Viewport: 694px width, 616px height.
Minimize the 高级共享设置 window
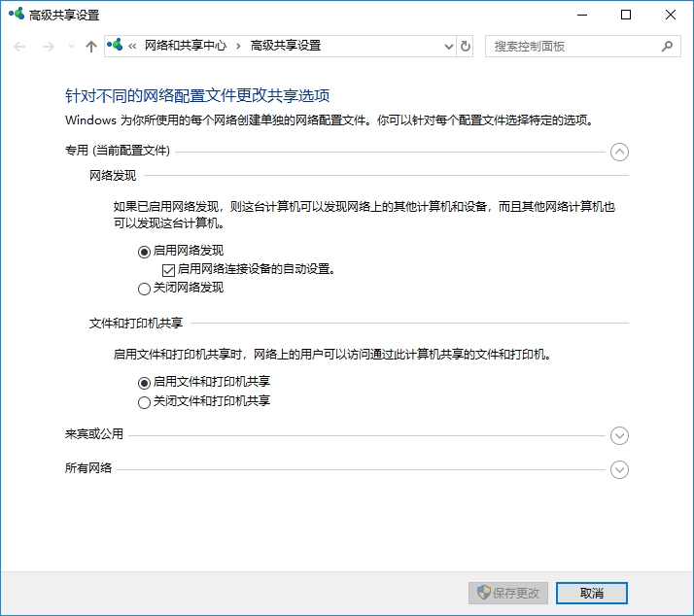582,15
